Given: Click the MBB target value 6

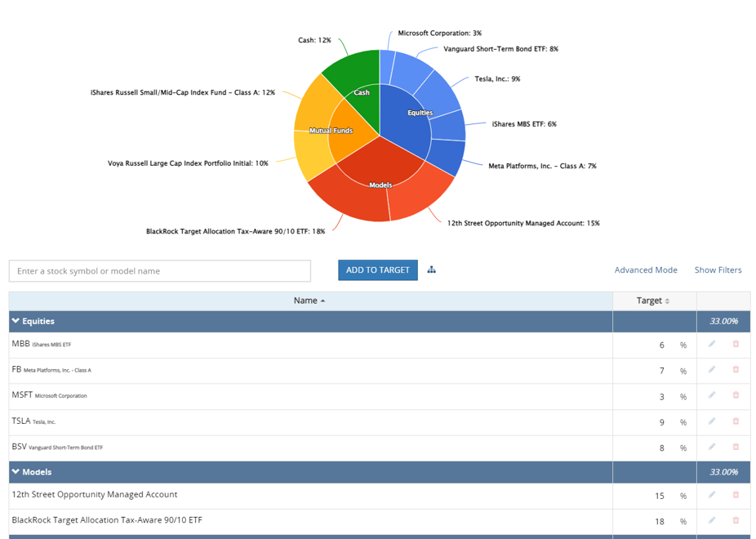Looking at the screenshot, I should click(x=661, y=345).
